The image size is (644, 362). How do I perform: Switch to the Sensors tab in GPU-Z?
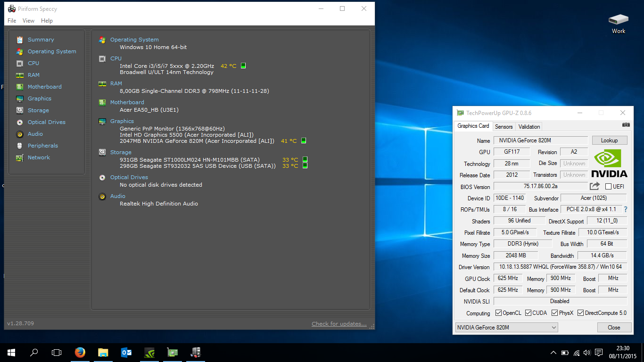(504, 127)
